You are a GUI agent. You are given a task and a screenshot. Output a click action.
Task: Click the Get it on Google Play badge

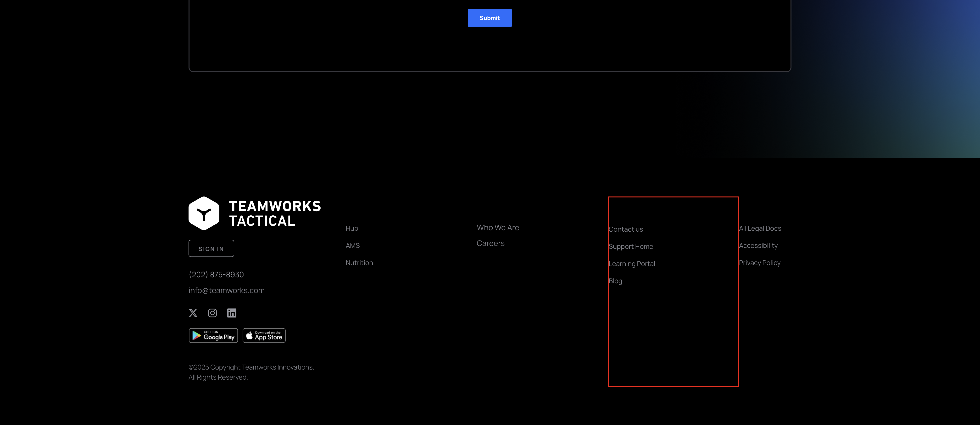click(x=213, y=336)
